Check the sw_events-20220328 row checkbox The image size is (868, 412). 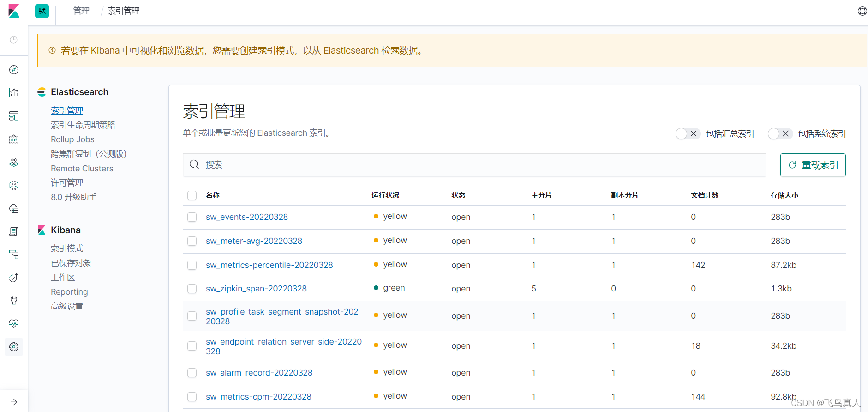[x=192, y=217]
